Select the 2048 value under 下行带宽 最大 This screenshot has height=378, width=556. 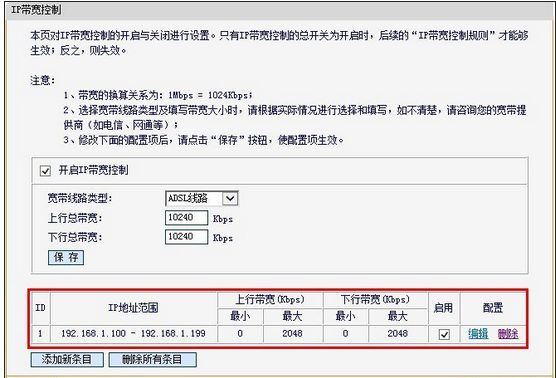397,334
